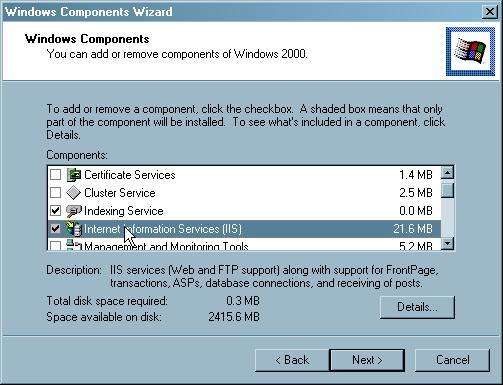
Task: Click the Certificate Services component icon
Action: click(x=74, y=175)
